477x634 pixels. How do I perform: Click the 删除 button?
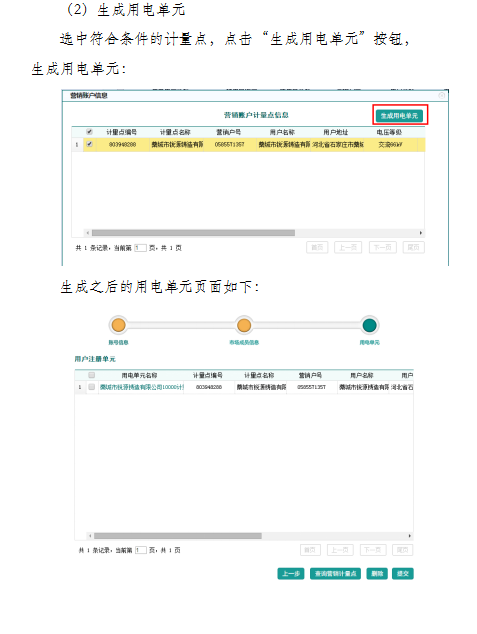click(x=377, y=573)
